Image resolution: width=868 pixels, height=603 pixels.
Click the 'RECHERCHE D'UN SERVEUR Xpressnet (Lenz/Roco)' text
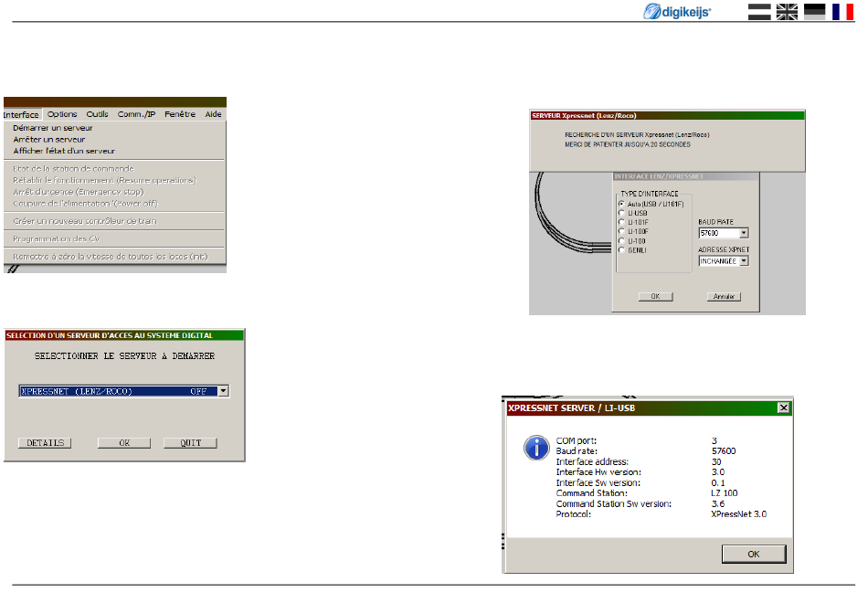(x=637, y=134)
